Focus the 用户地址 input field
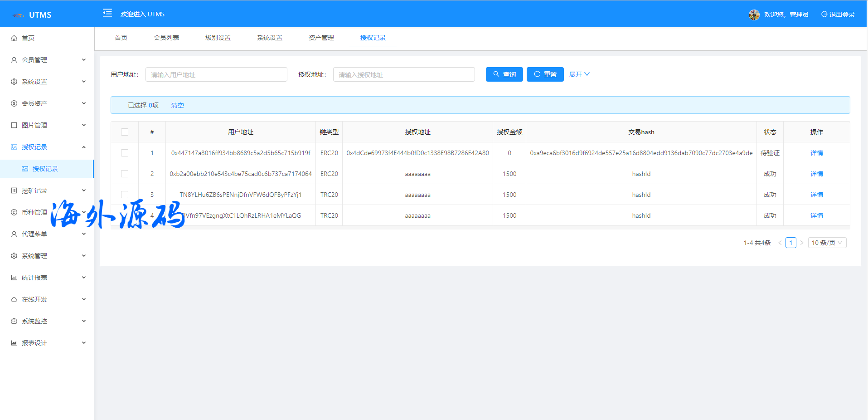Screen dimensions: 868x420 pyautogui.click(x=216, y=74)
